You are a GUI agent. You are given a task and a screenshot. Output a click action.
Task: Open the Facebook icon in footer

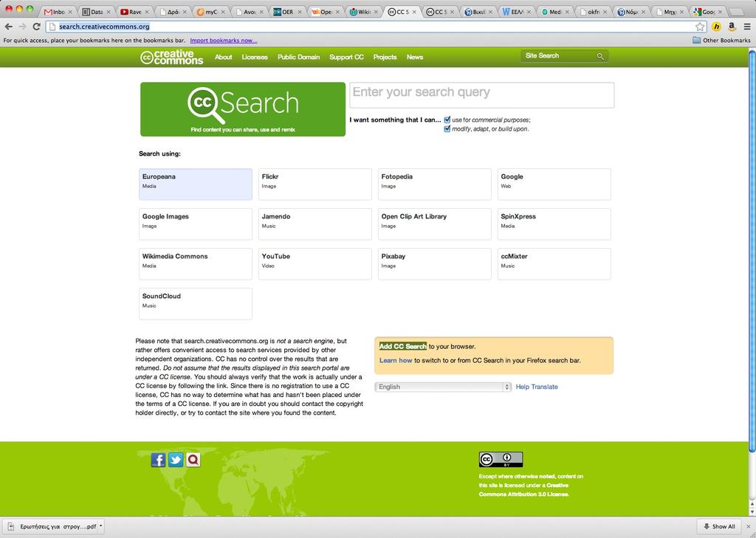pyautogui.click(x=158, y=460)
